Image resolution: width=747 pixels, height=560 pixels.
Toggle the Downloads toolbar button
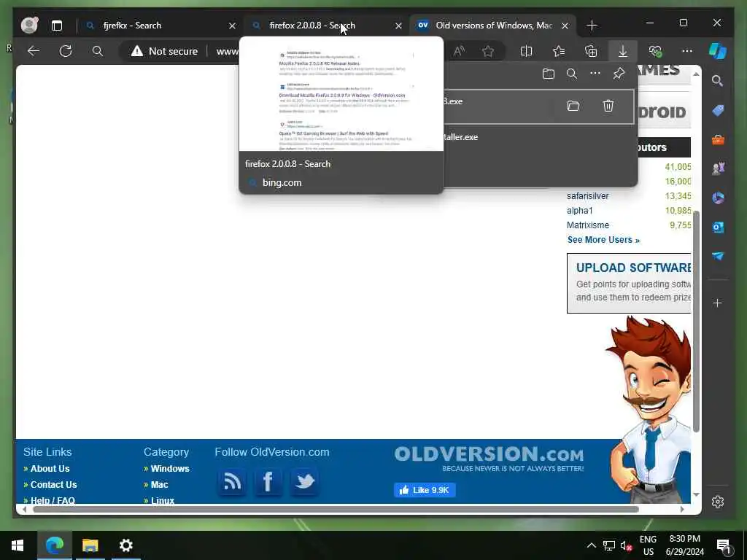623,51
